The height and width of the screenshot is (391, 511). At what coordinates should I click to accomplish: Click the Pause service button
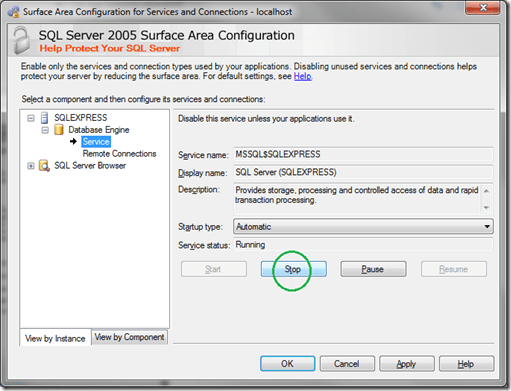(x=373, y=269)
